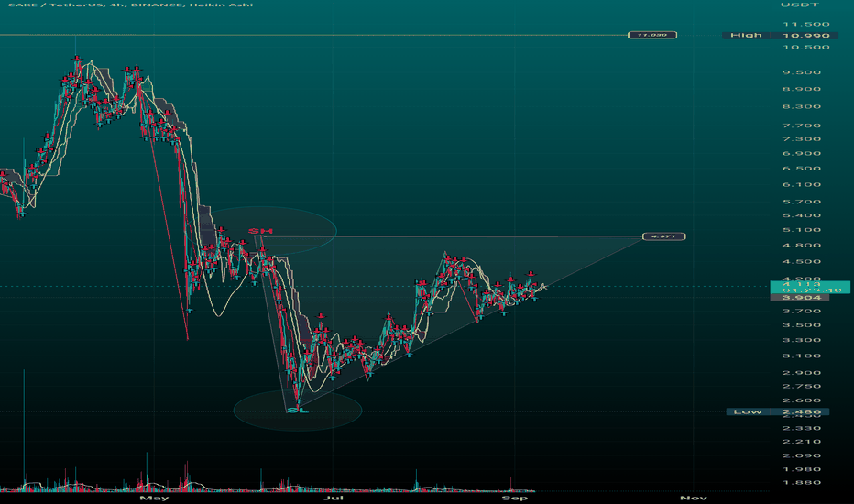Click the 11.500 price axis value
This screenshot has height=504, width=854.
point(806,25)
